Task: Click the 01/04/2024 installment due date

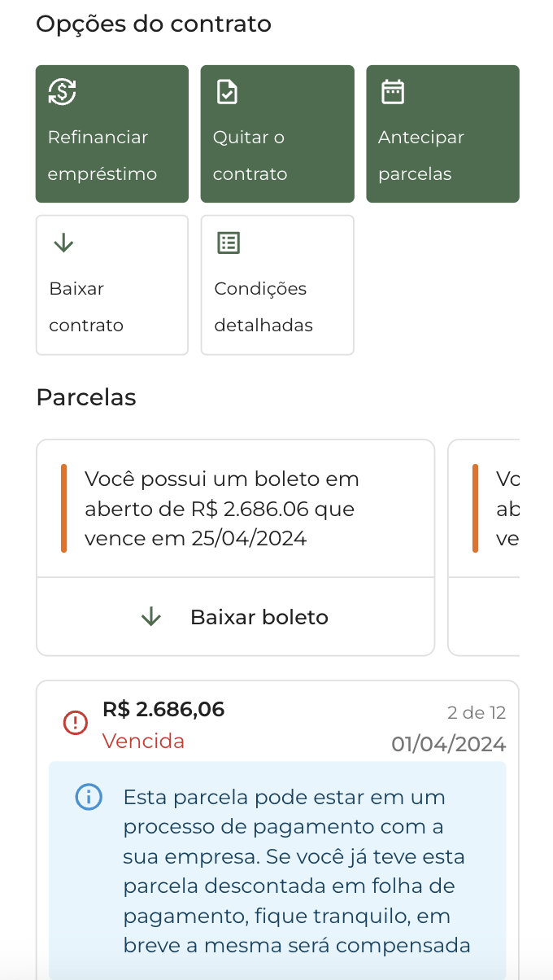Action: [448, 744]
